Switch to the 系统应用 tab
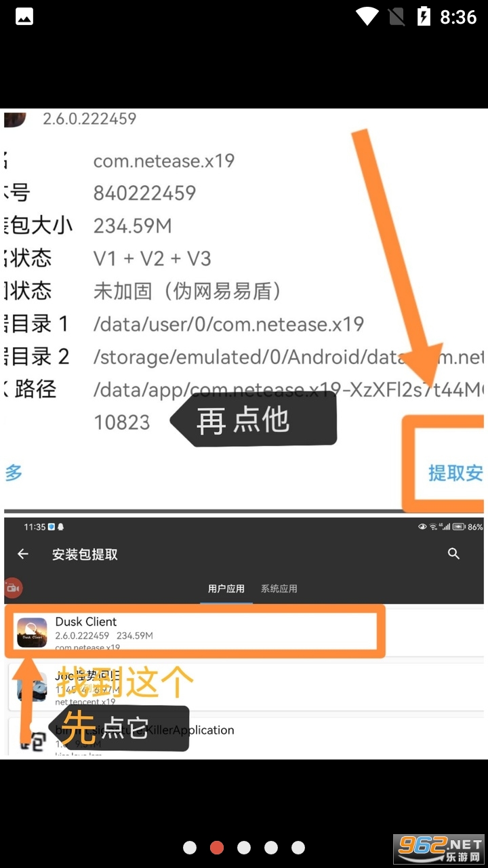This screenshot has width=488, height=868. (x=279, y=589)
